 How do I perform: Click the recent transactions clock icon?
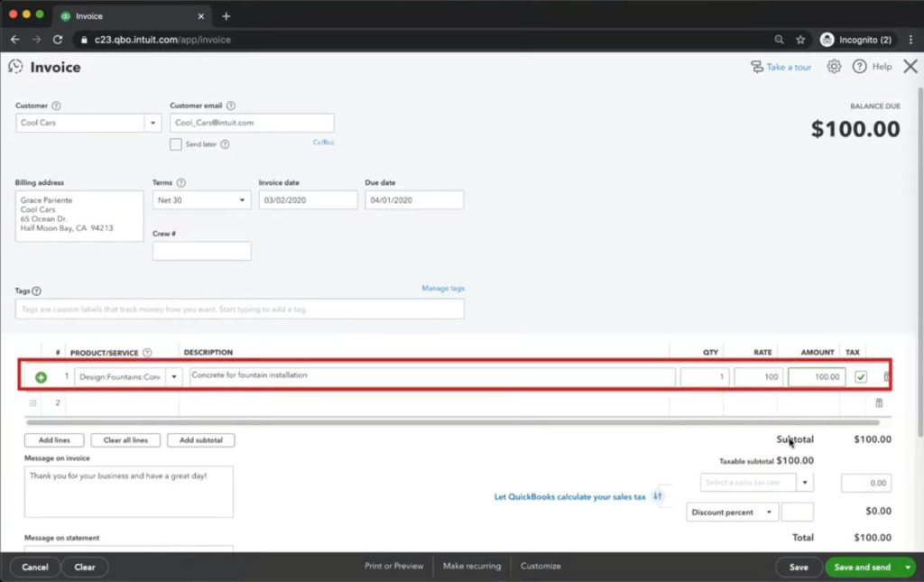[15, 67]
